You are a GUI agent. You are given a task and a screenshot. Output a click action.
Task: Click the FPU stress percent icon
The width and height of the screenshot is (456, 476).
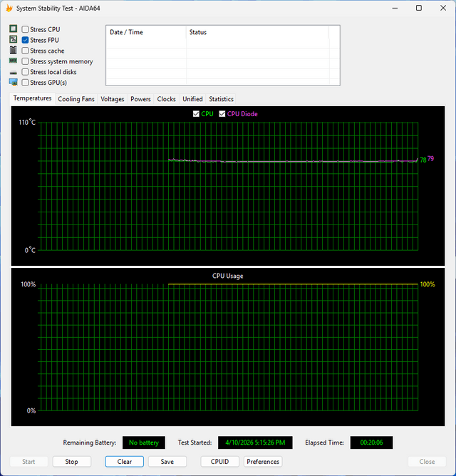[13, 39]
